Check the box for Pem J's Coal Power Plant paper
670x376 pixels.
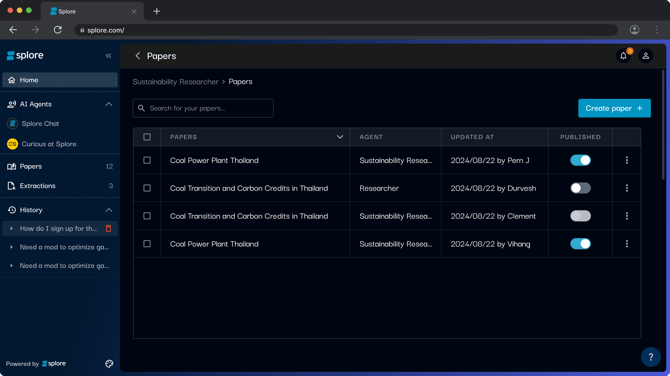[x=147, y=160]
